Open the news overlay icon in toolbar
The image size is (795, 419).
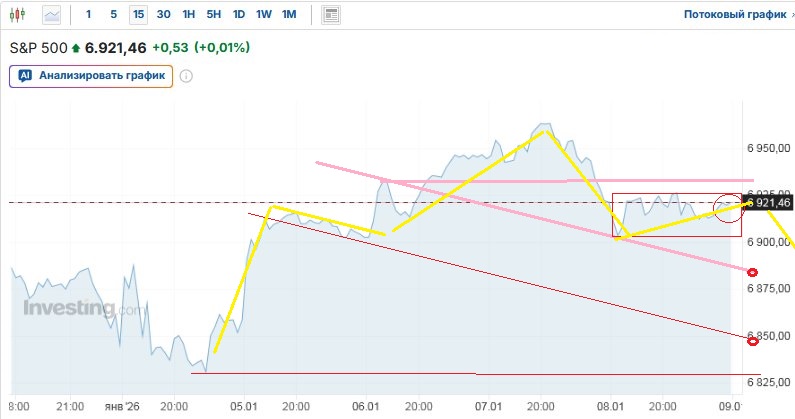(x=332, y=15)
